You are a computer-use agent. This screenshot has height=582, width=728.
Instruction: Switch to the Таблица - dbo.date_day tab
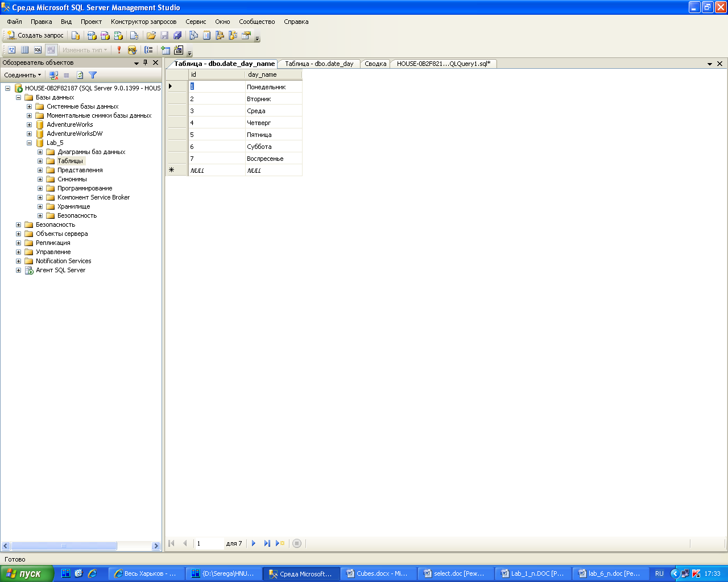319,64
